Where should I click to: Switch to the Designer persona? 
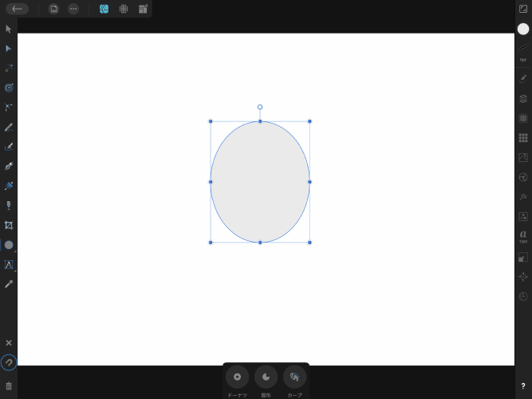[x=104, y=9]
